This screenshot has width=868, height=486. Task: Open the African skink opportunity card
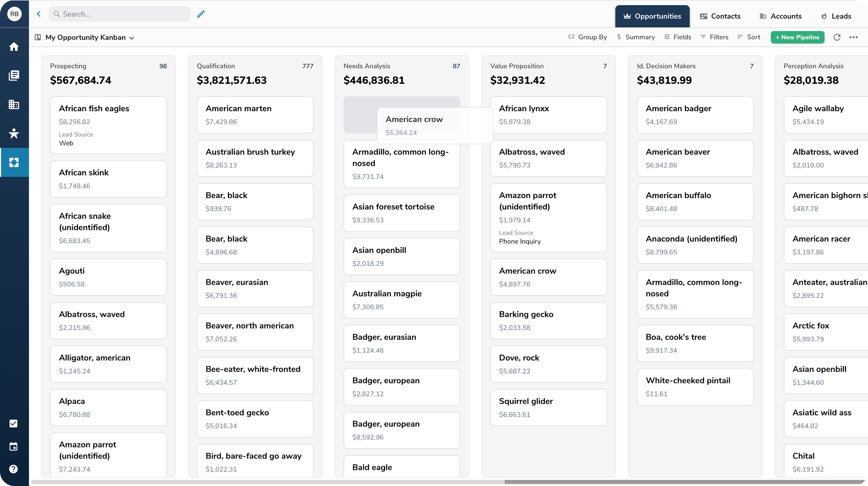click(x=108, y=179)
